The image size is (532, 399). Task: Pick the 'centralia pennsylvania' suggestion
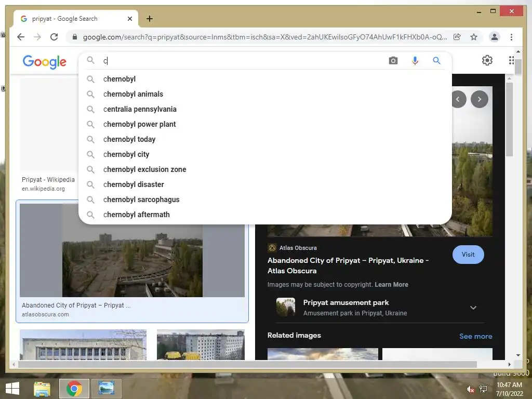pyautogui.click(x=265, y=109)
